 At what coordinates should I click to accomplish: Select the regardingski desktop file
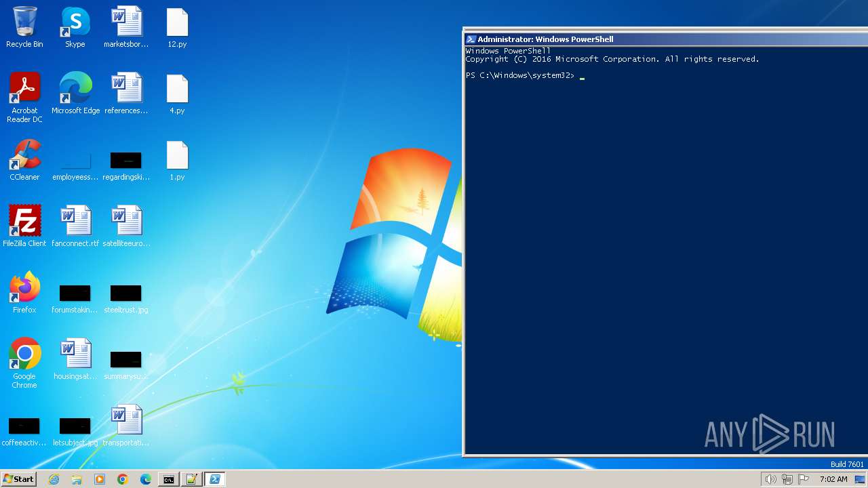point(126,166)
